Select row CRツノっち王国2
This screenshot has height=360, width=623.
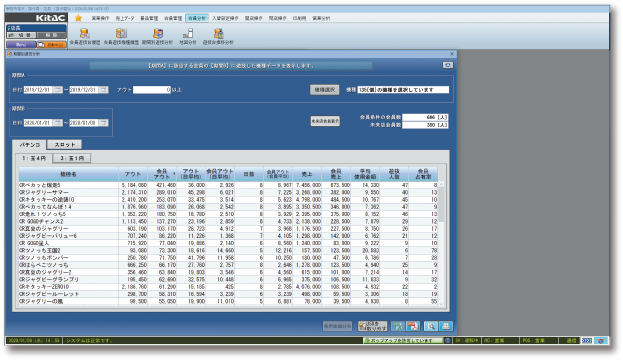[228, 250]
